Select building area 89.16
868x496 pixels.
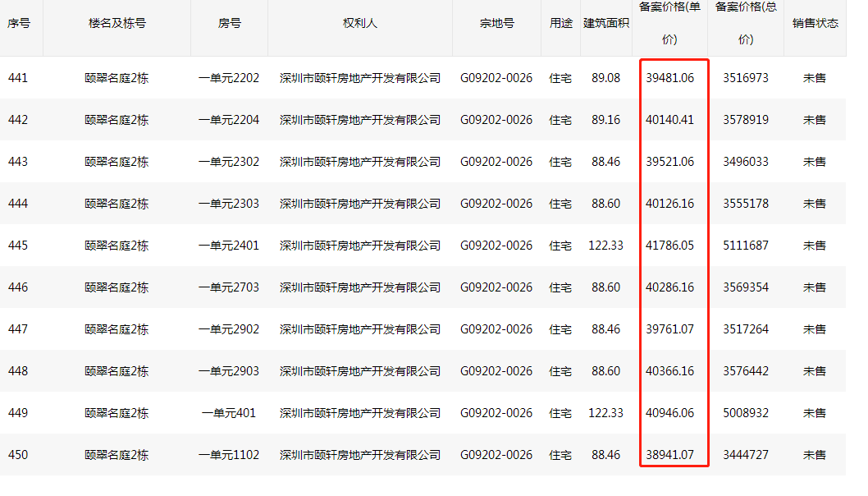point(605,120)
